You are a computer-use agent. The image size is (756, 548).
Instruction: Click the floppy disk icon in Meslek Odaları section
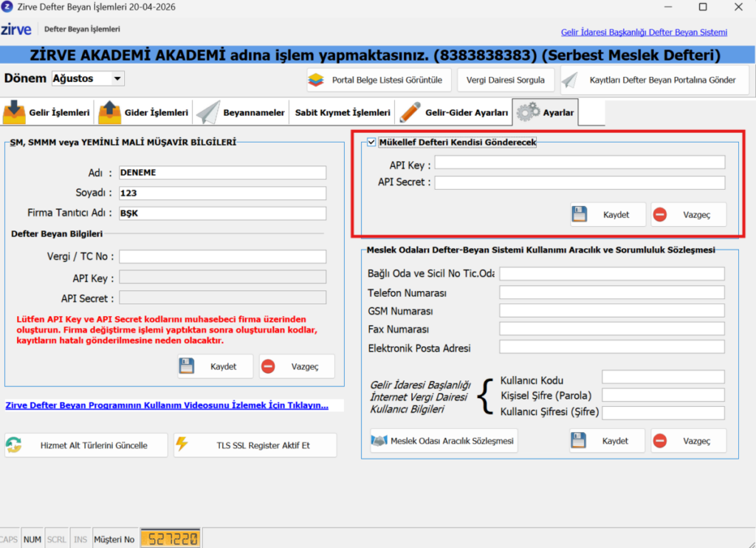[x=578, y=440]
